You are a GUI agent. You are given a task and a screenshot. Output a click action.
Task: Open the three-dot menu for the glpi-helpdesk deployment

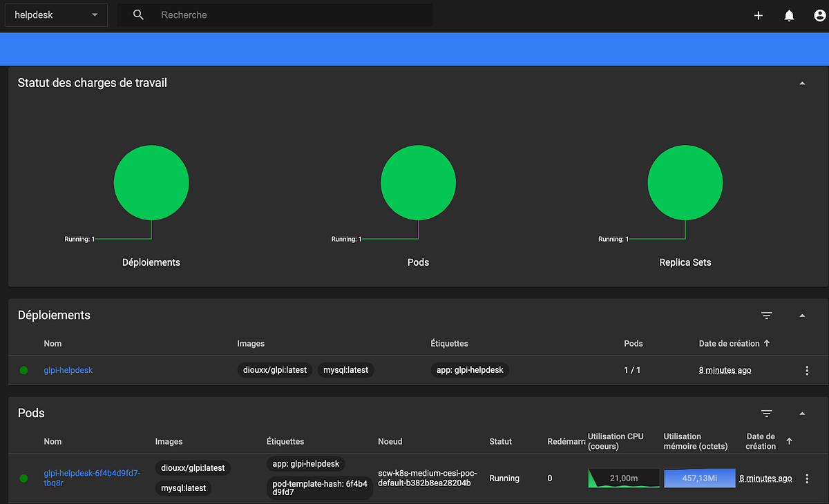click(806, 370)
